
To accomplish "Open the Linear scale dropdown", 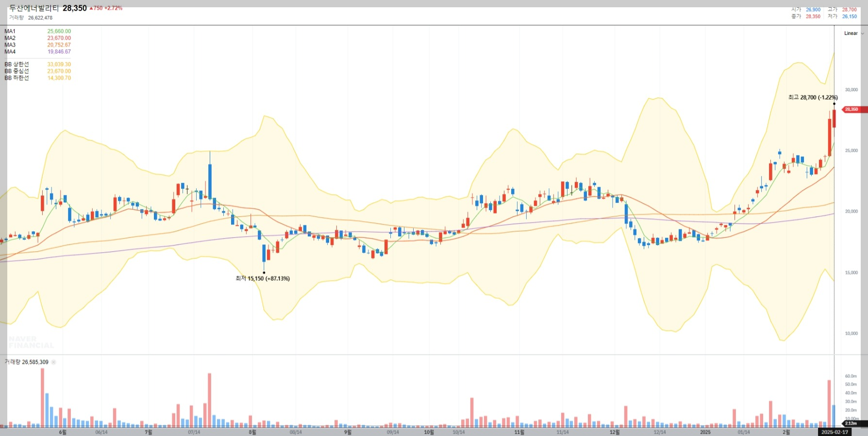I will click(x=854, y=33).
